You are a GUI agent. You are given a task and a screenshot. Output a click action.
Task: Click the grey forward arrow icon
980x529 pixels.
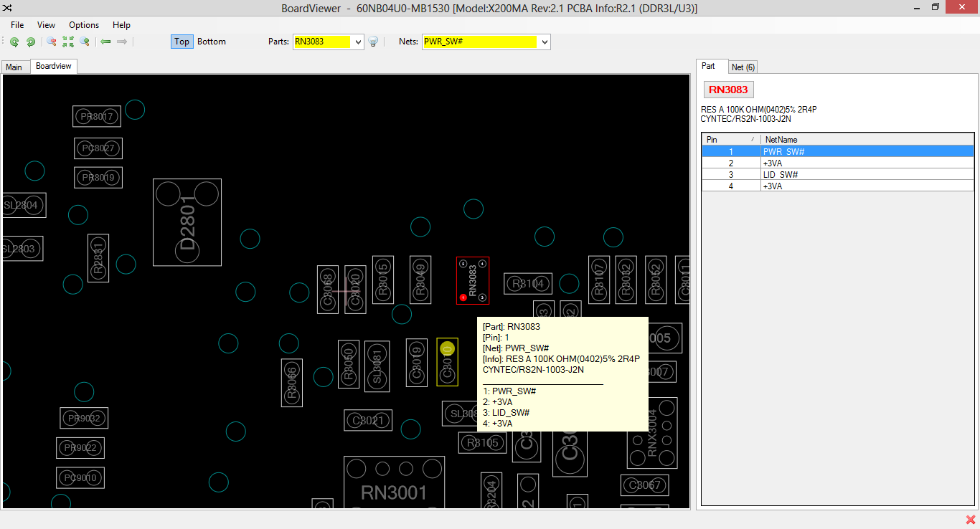coord(122,42)
